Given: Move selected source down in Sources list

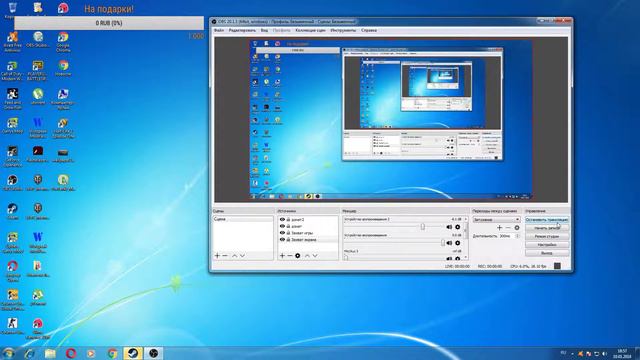Looking at the screenshot, I should coord(315,256).
